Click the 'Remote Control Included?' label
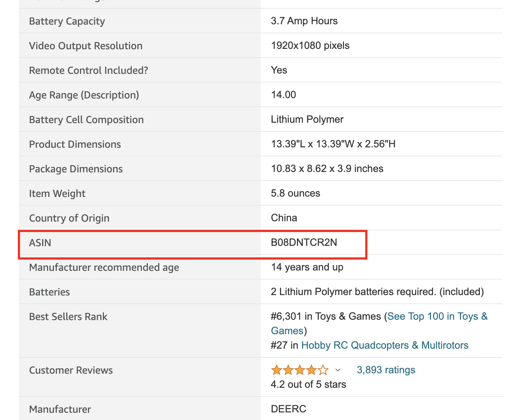The height and width of the screenshot is (420, 528). click(x=88, y=70)
